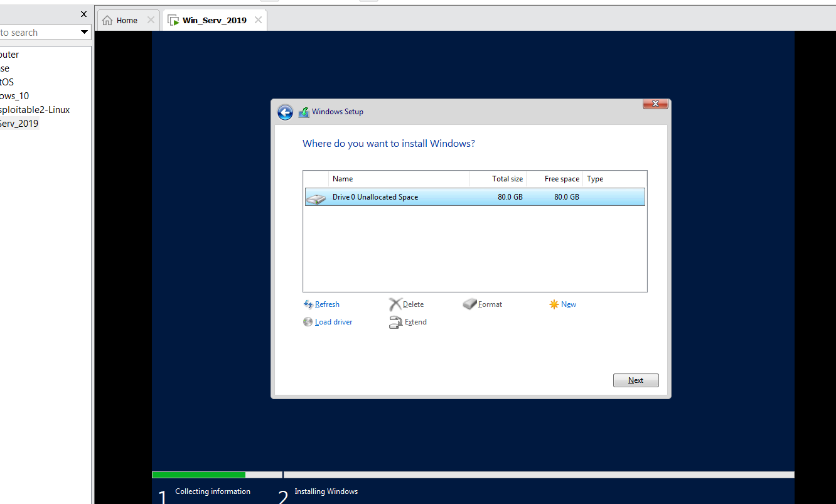The image size is (836, 504).
Task: Click the Win_Serv_2019 tab VM icon
Action: (x=174, y=20)
